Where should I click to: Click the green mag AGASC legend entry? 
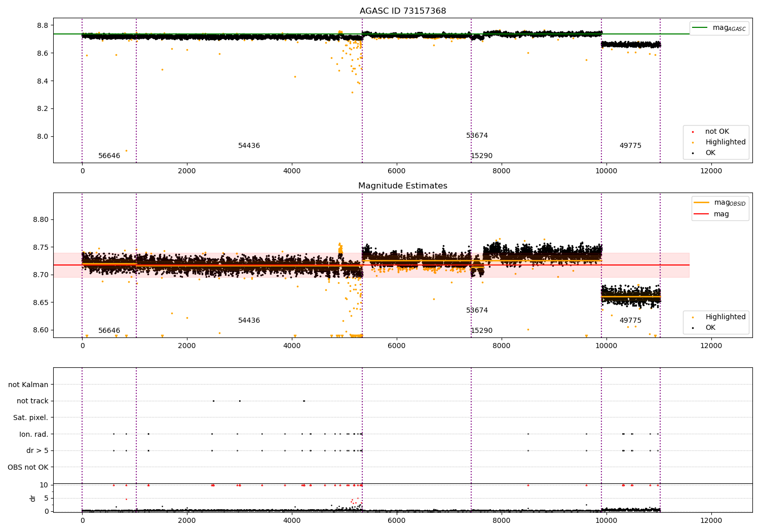tap(719, 28)
